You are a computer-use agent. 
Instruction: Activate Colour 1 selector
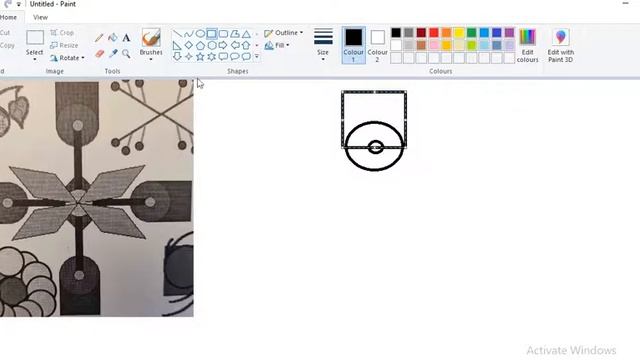click(353, 45)
